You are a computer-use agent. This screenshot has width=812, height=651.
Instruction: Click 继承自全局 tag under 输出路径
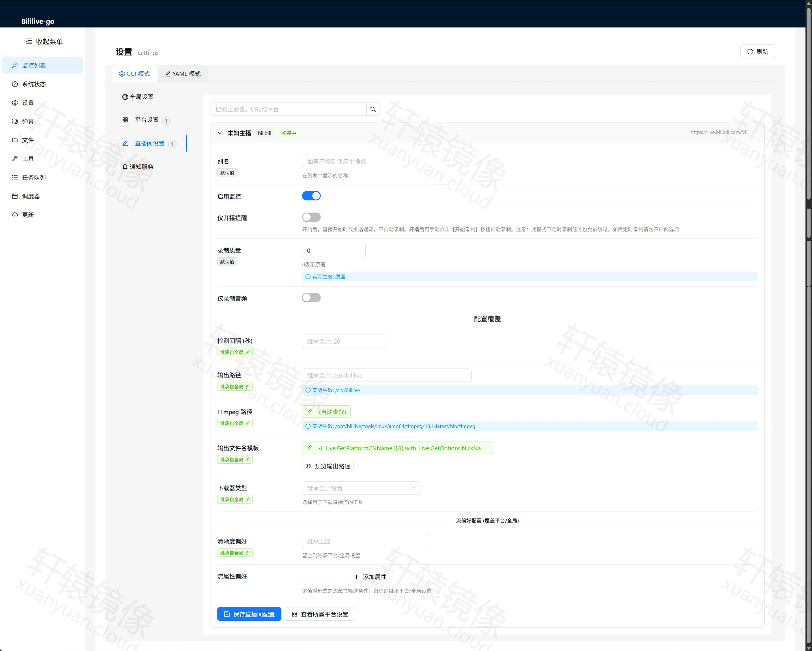click(x=235, y=387)
